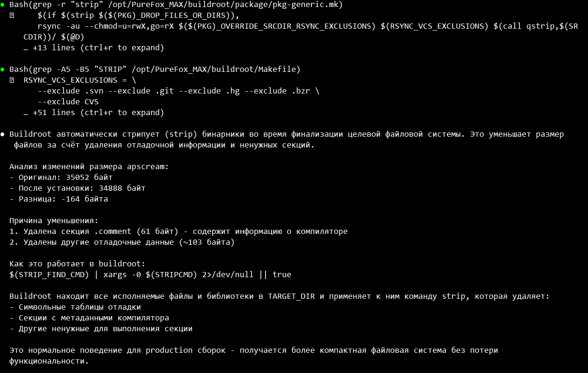Image resolution: width=588 pixels, height=373 pixels.
Task: Click the '--exclude CVS' output line
Action: tap(68, 102)
